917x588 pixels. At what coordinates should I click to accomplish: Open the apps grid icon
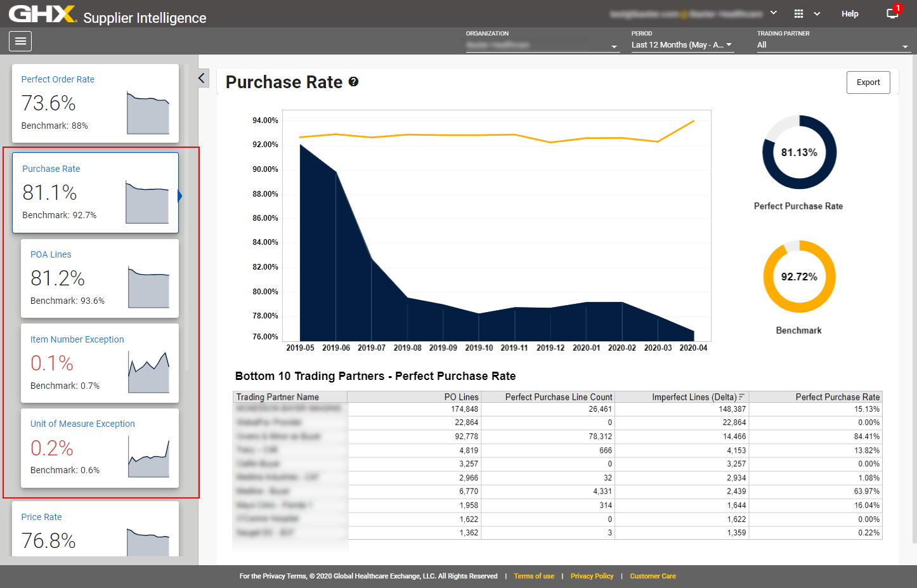point(798,13)
